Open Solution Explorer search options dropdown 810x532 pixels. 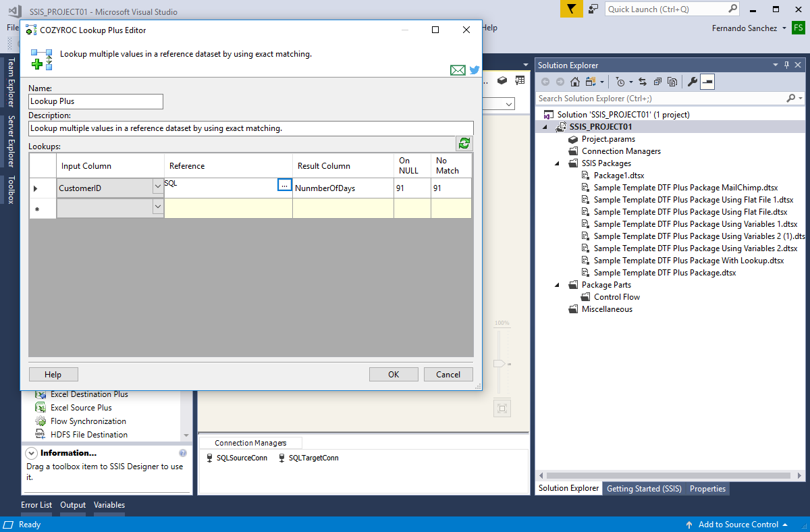(801, 99)
